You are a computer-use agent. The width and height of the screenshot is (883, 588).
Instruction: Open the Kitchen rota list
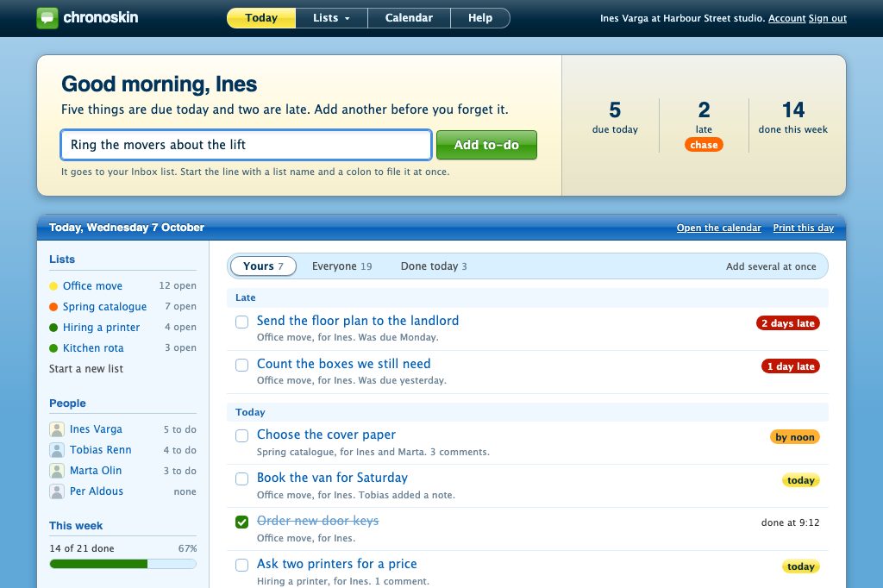coord(93,348)
